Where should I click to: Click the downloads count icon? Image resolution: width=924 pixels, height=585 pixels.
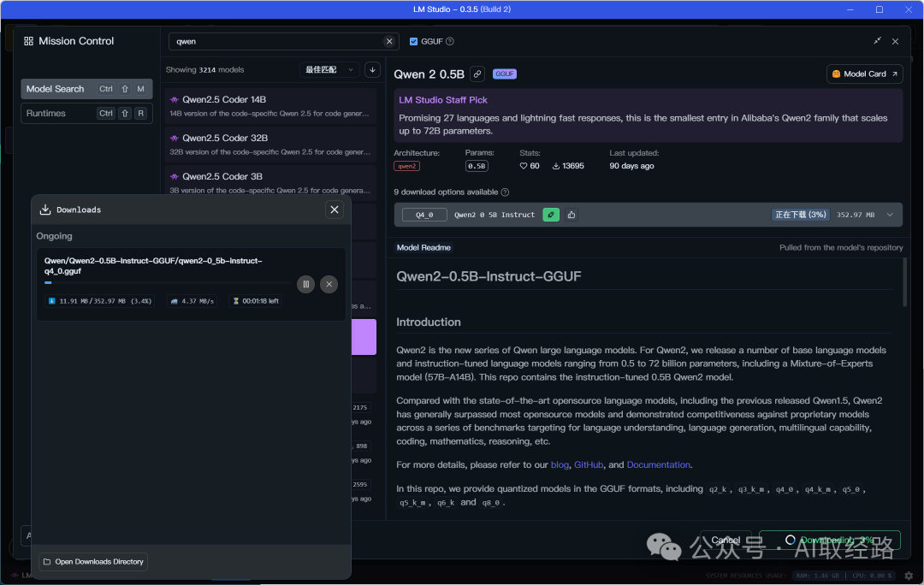pyautogui.click(x=556, y=166)
